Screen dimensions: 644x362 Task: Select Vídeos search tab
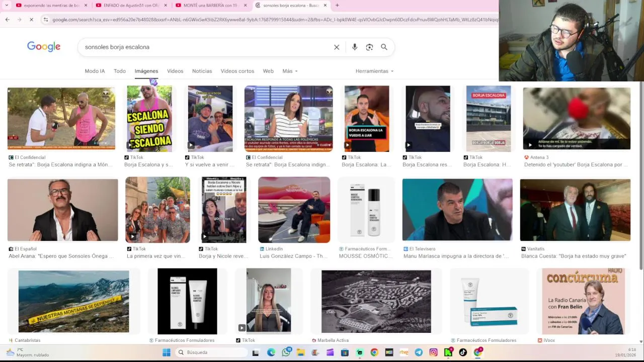point(175,71)
